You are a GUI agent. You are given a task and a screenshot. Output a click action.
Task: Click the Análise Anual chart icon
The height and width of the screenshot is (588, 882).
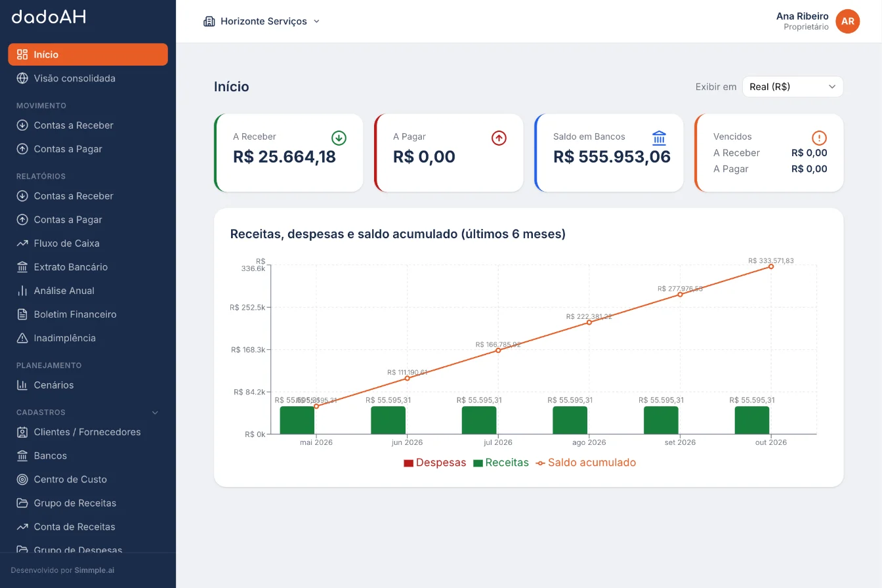tap(22, 291)
